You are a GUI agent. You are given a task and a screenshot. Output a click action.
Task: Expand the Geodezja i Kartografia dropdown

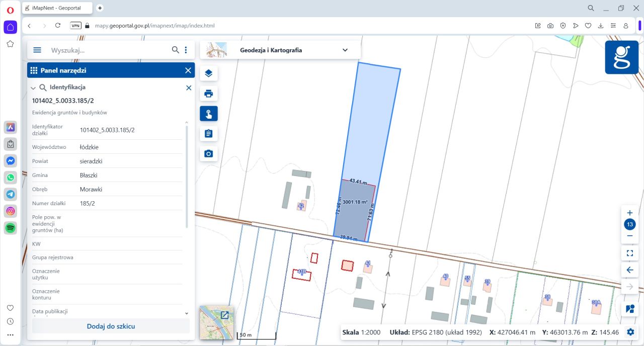[x=345, y=50]
